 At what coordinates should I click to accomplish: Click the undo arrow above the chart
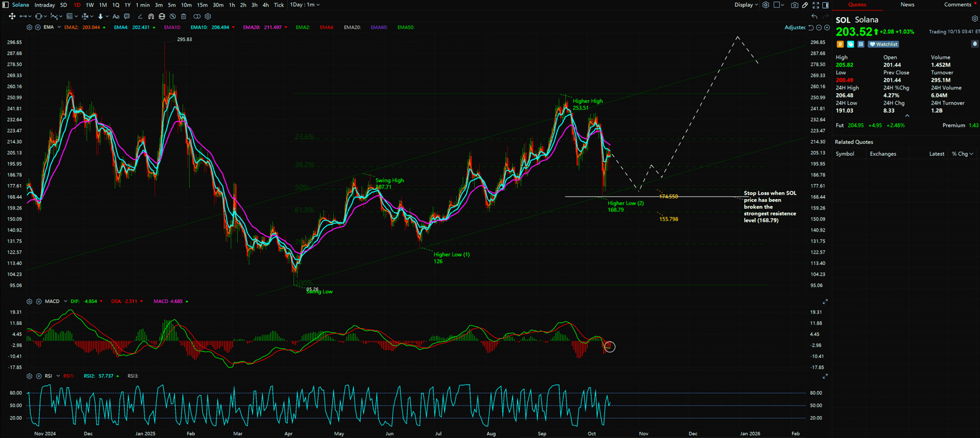pos(814,17)
